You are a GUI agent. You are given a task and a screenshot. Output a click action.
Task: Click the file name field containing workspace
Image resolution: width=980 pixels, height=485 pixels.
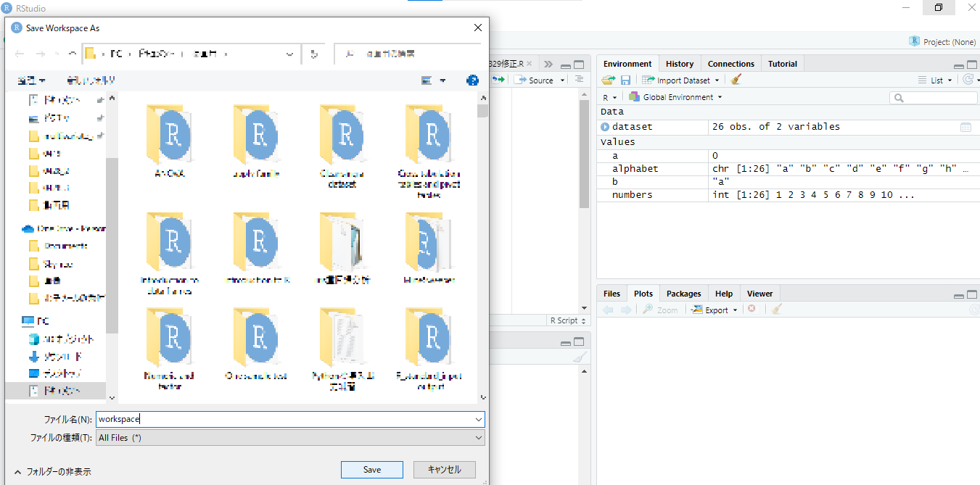tap(284, 419)
